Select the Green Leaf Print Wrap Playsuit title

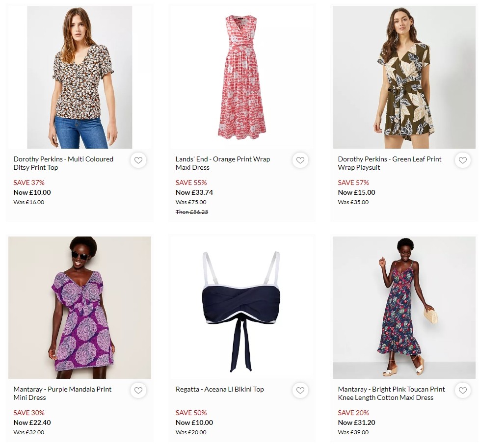click(x=389, y=163)
